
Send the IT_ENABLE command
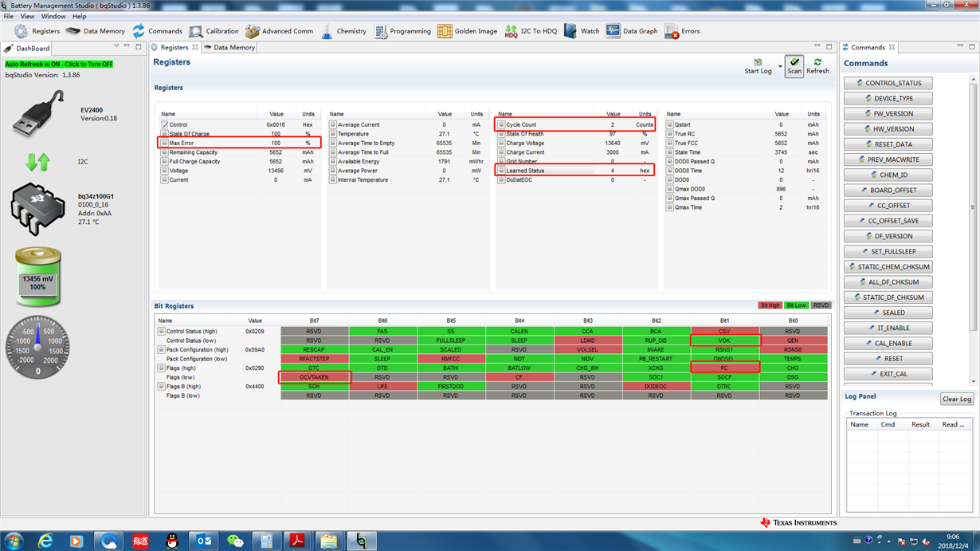[888, 328]
